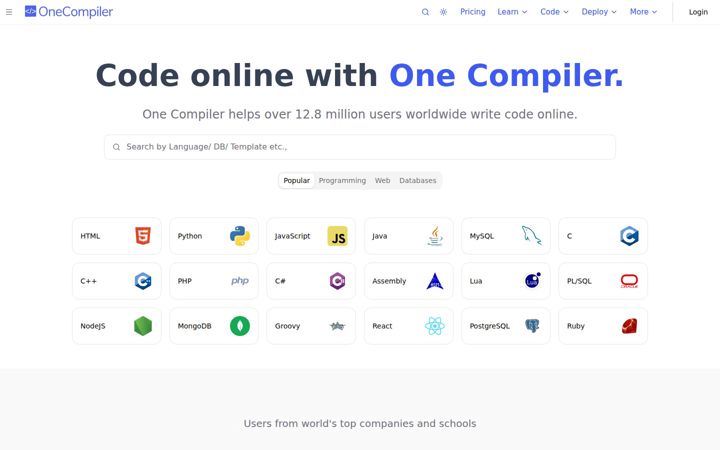
Task: Click the Assembly card label
Action: (x=389, y=281)
